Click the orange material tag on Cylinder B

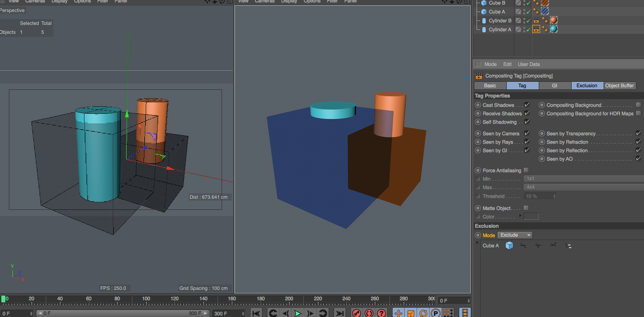tap(553, 20)
